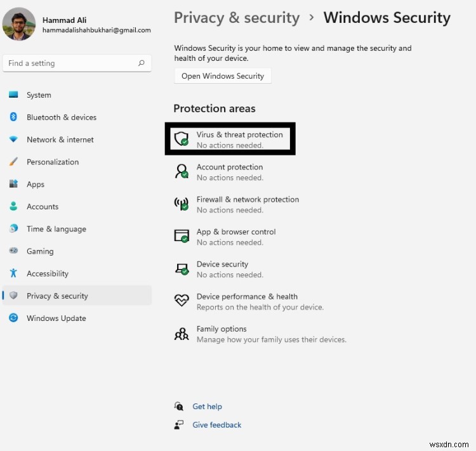The width and height of the screenshot is (476, 451).
Task: Click the Family options people icon
Action: coord(182,334)
